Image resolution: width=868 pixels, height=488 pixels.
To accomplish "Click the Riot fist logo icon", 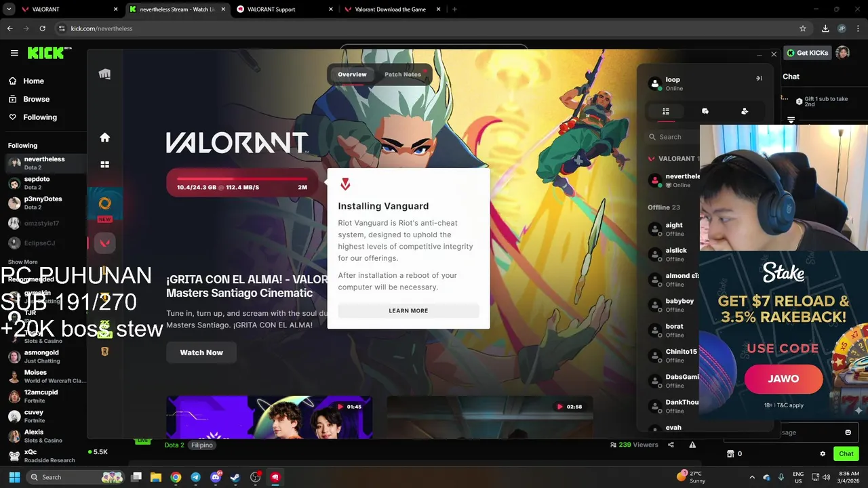I will 104,74.
